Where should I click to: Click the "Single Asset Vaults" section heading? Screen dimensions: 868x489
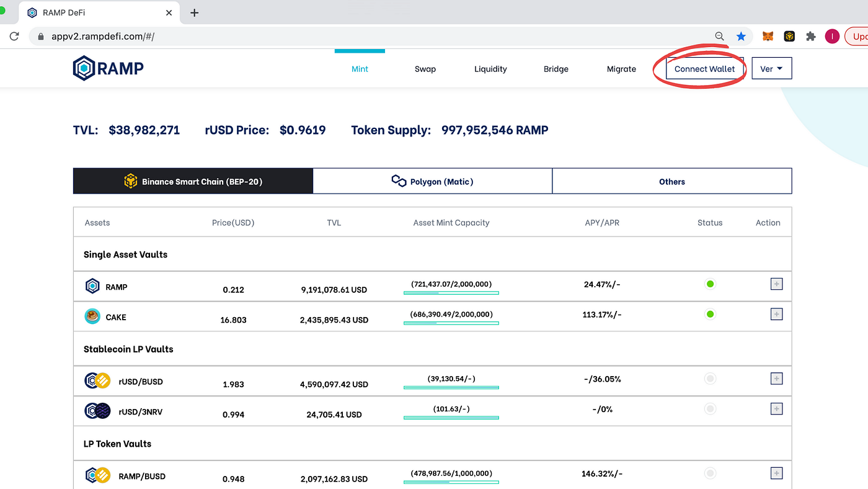click(x=125, y=254)
